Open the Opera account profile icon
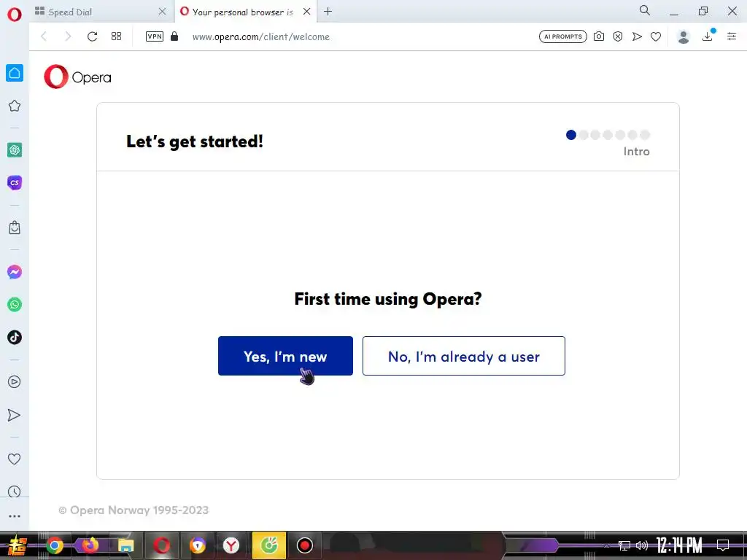 [x=684, y=36]
